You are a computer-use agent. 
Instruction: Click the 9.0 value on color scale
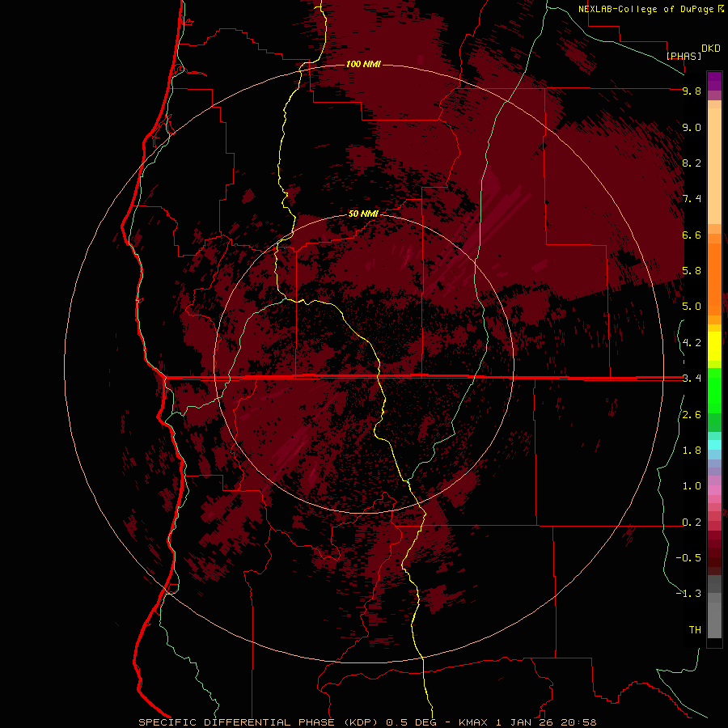(x=692, y=127)
